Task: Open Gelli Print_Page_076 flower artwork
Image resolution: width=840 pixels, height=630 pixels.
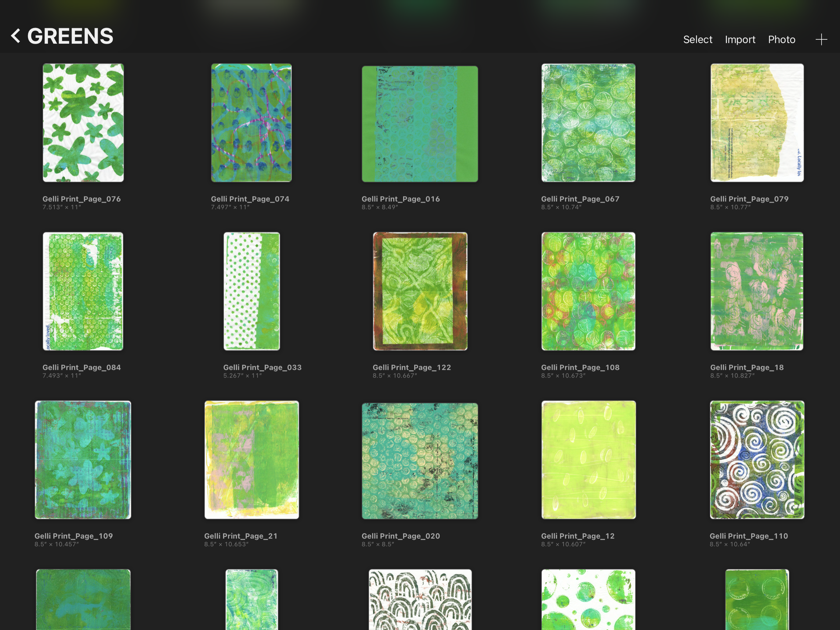Action: (x=83, y=123)
